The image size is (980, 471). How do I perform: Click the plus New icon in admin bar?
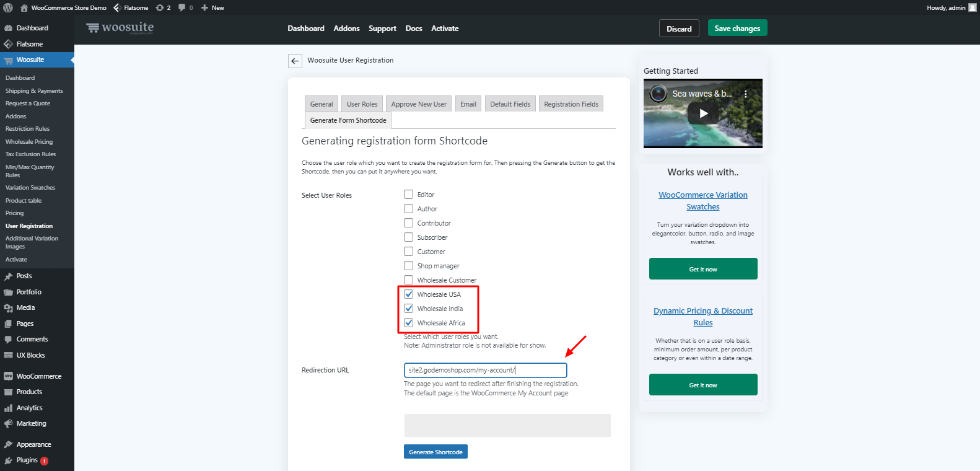[204, 7]
